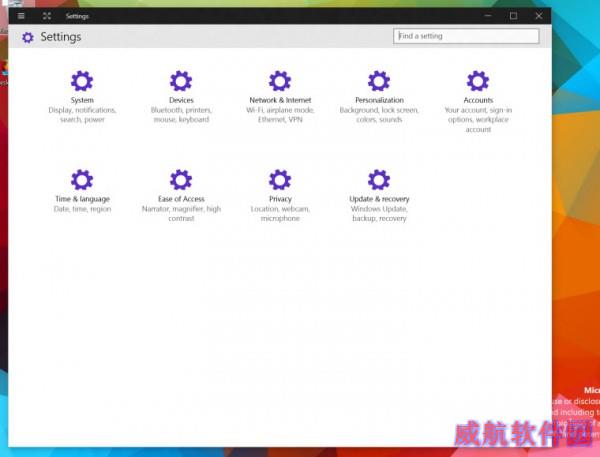
Task: Click 'Display, notifications, search, power' description
Action: [x=82, y=115]
